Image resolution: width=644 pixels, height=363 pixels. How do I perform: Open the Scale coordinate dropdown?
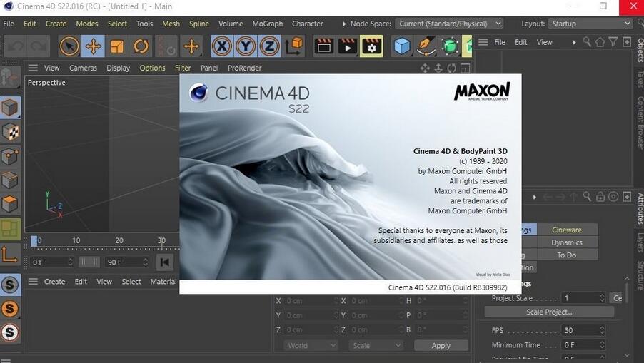376,346
